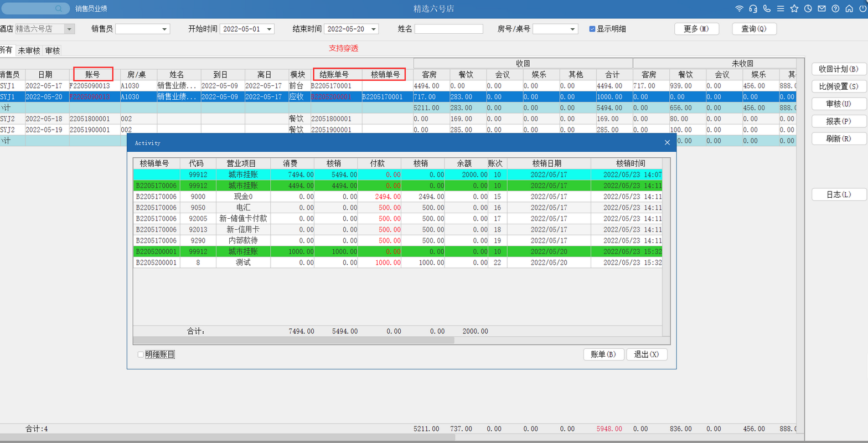Click the question mark help icon
This screenshot has width=868, height=443.
(835, 9)
